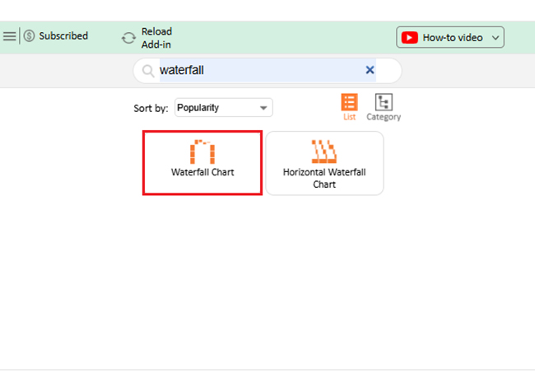Viewport: 535px width, 392px height.
Task: Open the hamburger menu
Action: (9, 36)
